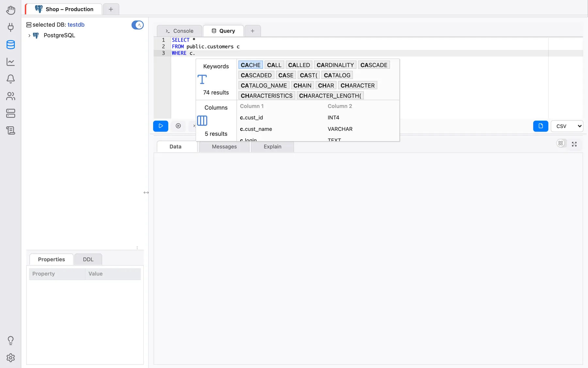Click the Columns icon in autocomplete
Image resolution: width=588 pixels, height=368 pixels.
(202, 120)
